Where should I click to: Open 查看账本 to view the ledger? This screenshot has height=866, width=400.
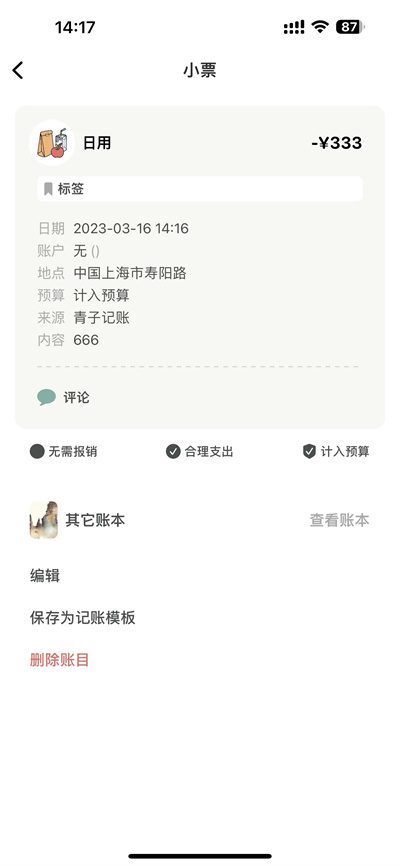(339, 520)
